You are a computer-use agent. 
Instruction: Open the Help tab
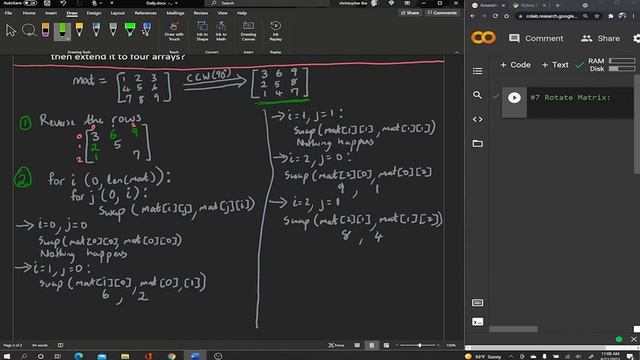pyautogui.click(x=242, y=13)
